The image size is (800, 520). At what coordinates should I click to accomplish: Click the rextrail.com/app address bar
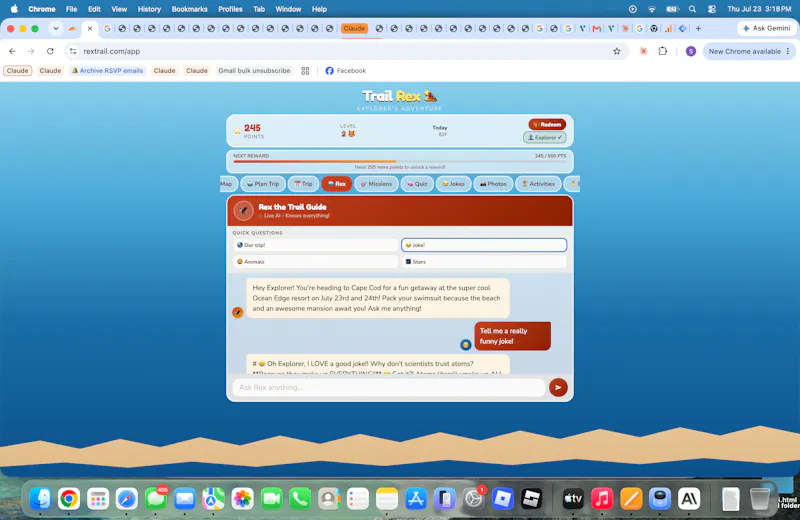[347, 51]
